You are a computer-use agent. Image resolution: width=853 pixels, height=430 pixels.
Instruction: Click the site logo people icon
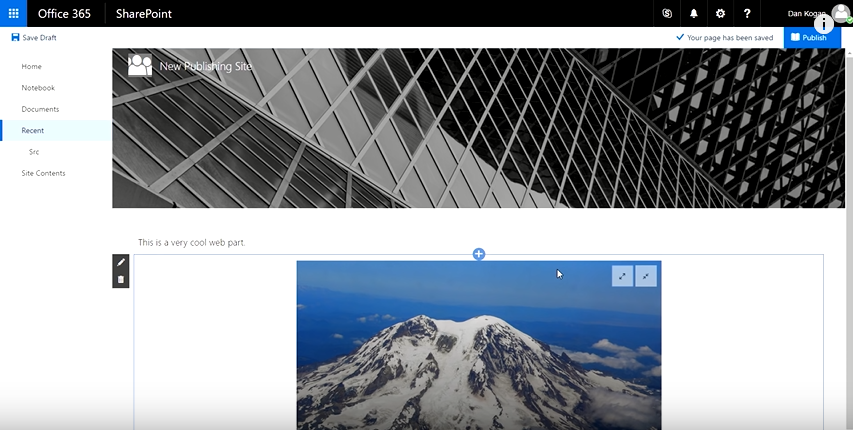(140, 65)
